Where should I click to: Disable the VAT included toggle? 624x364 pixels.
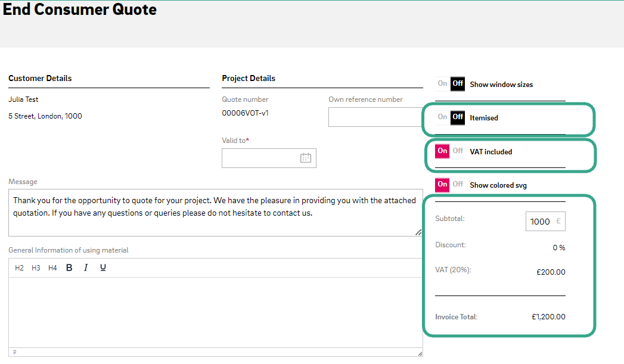(457, 151)
